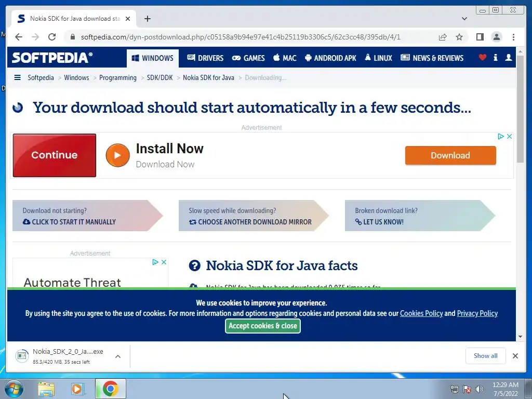Accept cookies and close the banner
Screen dimensions: 532x399
click(x=262, y=326)
